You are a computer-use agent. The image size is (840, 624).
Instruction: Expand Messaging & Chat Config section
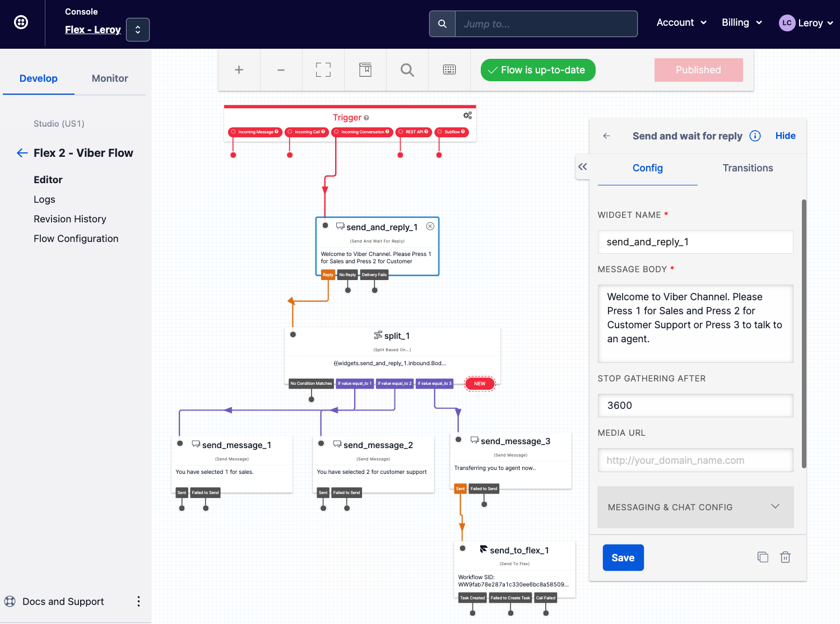click(x=695, y=507)
